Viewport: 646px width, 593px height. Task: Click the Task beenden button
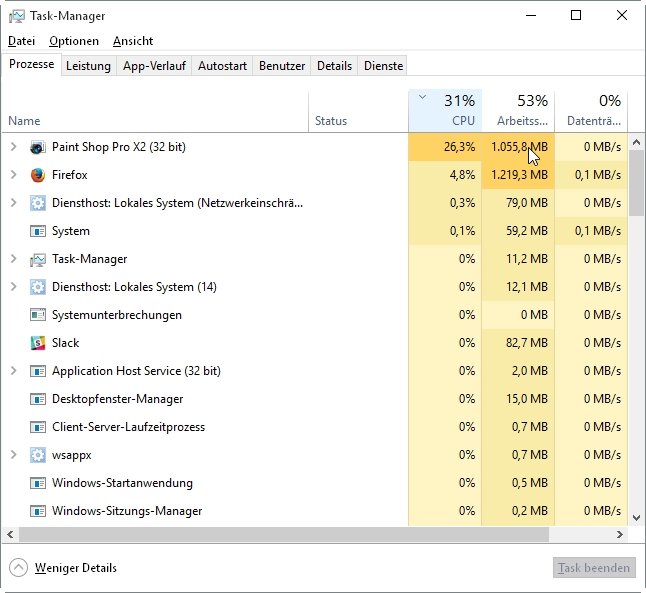pyautogui.click(x=594, y=568)
